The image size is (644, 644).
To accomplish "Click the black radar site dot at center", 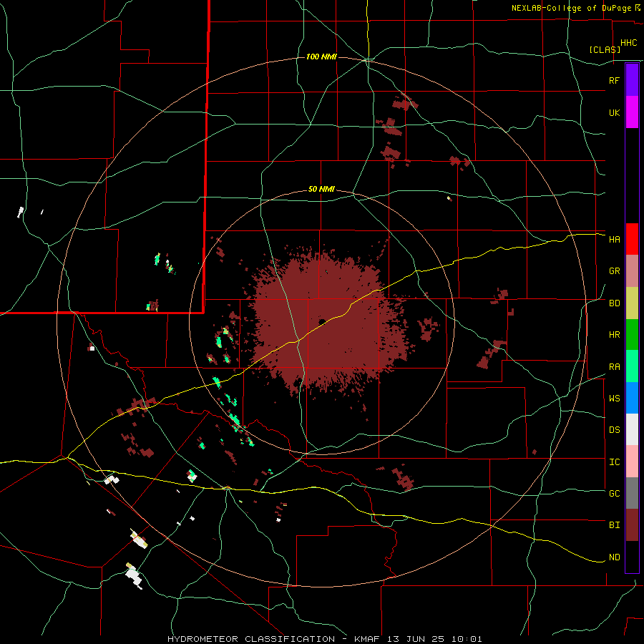I will point(322,321).
